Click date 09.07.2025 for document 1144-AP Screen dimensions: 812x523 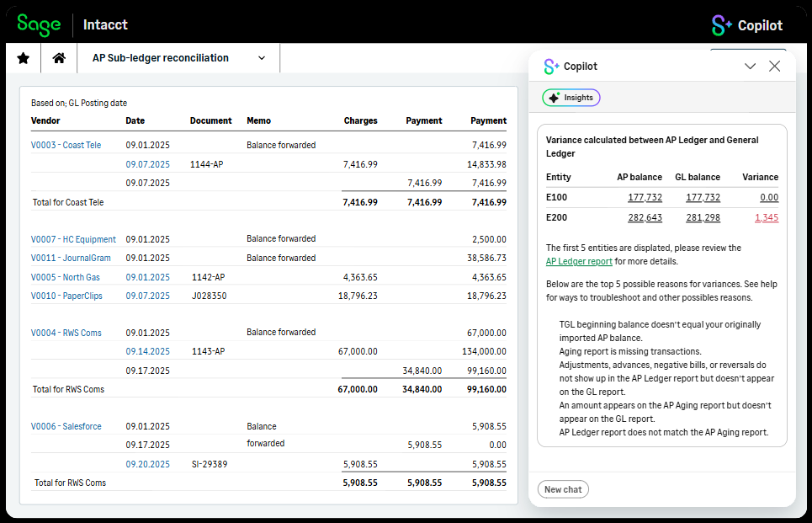click(147, 164)
